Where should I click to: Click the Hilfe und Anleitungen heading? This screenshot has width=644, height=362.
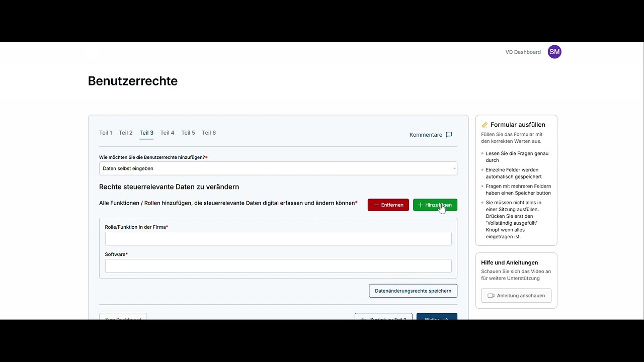point(509,262)
